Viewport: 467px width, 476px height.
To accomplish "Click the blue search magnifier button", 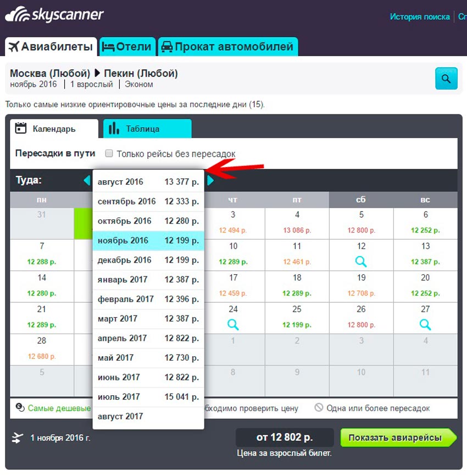I will click(x=446, y=79).
